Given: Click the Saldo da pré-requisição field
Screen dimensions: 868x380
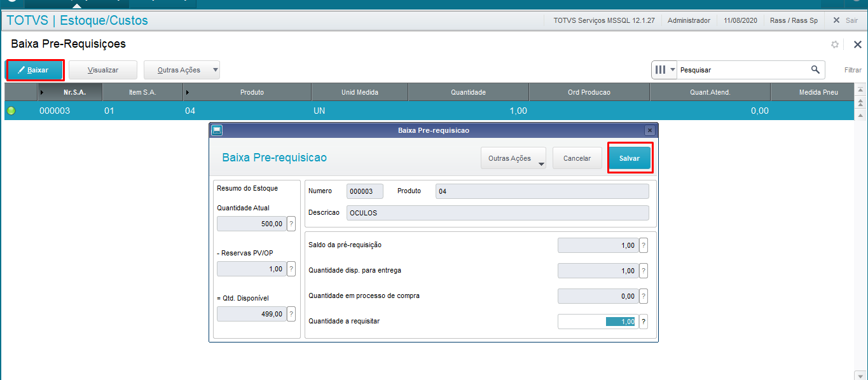Looking at the screenshot, I should coord(598,245).
